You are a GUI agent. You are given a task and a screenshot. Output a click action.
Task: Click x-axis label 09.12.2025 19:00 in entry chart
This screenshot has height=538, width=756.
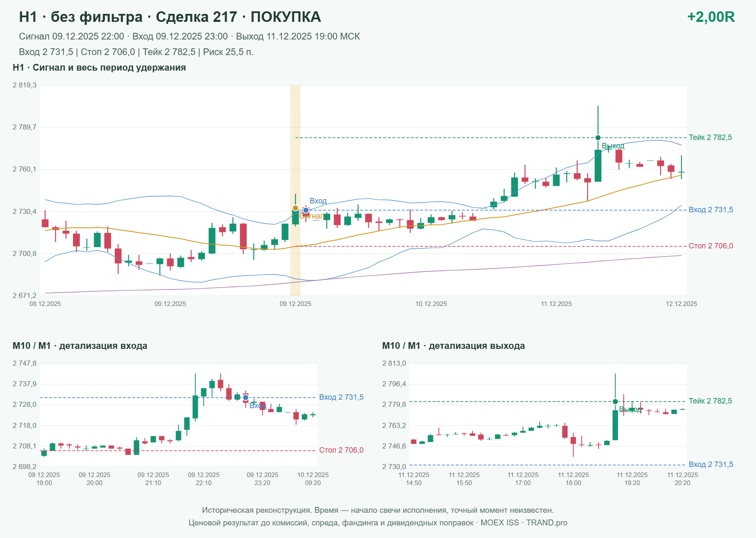44,479
